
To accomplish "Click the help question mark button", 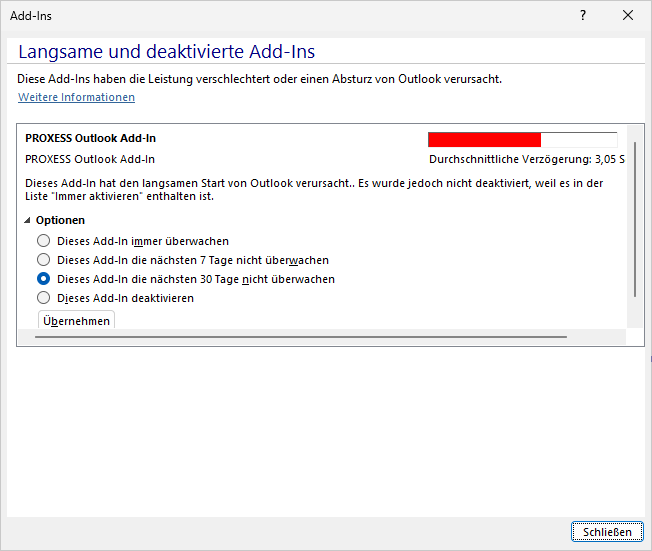I will click(x=583, y=15).
